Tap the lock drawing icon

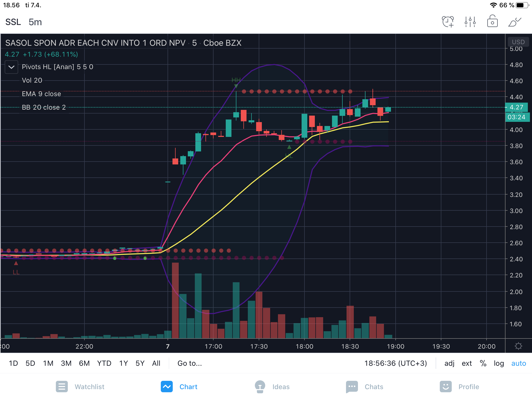pos(492,22)
